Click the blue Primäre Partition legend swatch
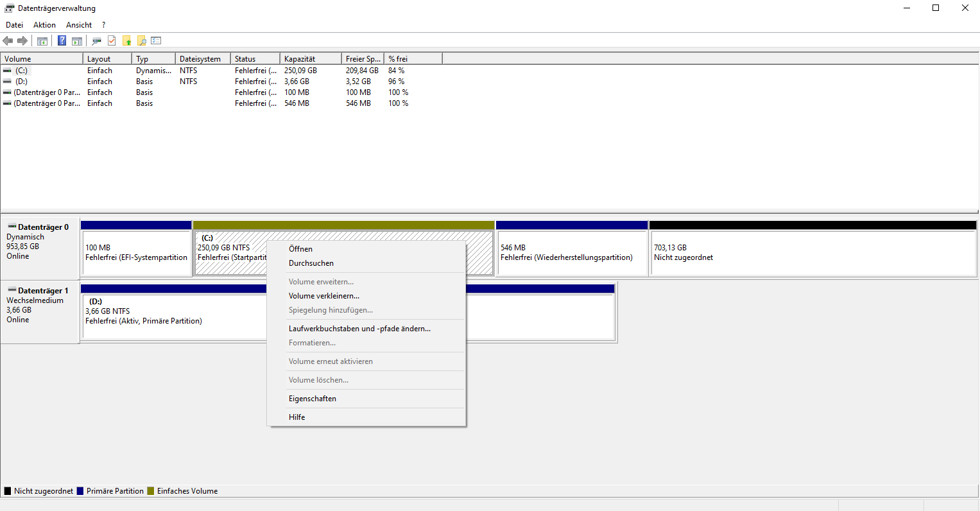The image size is (980, 511). point(80,491)
